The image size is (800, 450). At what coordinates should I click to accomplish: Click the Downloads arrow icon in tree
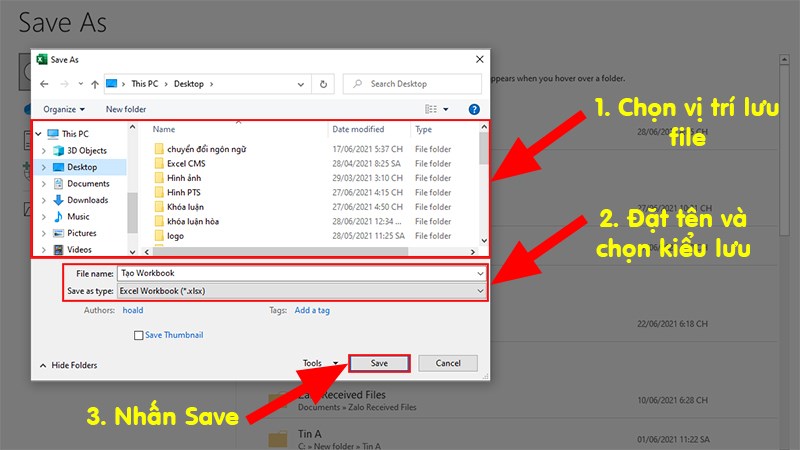pos(59,200)
